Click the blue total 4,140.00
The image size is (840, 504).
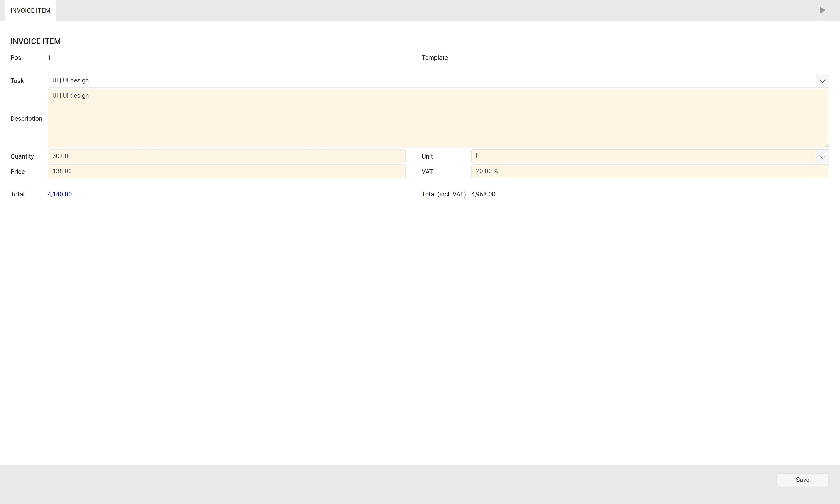pos(60,194)
